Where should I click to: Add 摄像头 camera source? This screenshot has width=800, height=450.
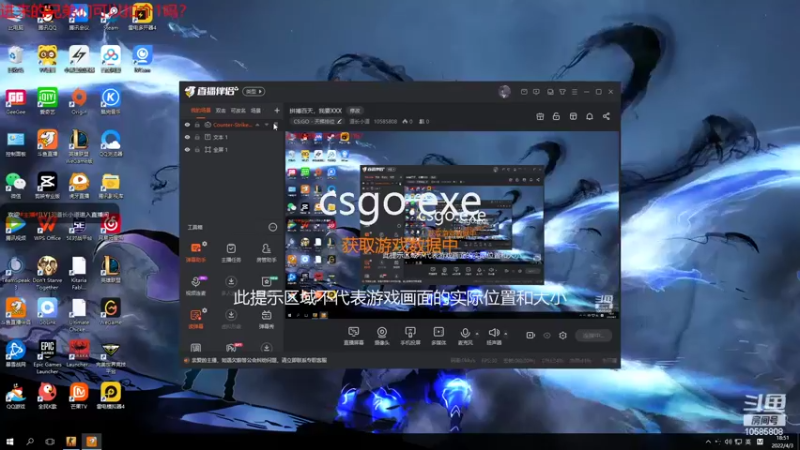pyautogui.click(x=382, y=336)
